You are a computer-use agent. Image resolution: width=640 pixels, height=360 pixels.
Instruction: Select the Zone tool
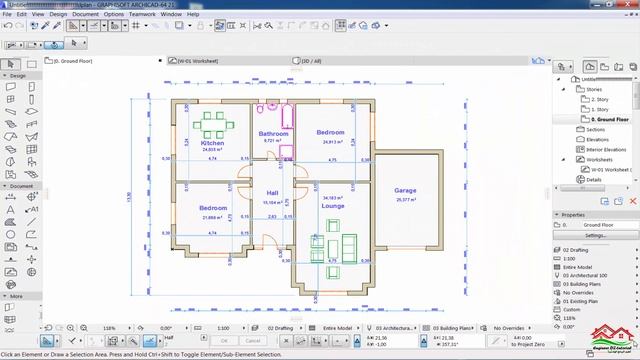tap(11, 174)
